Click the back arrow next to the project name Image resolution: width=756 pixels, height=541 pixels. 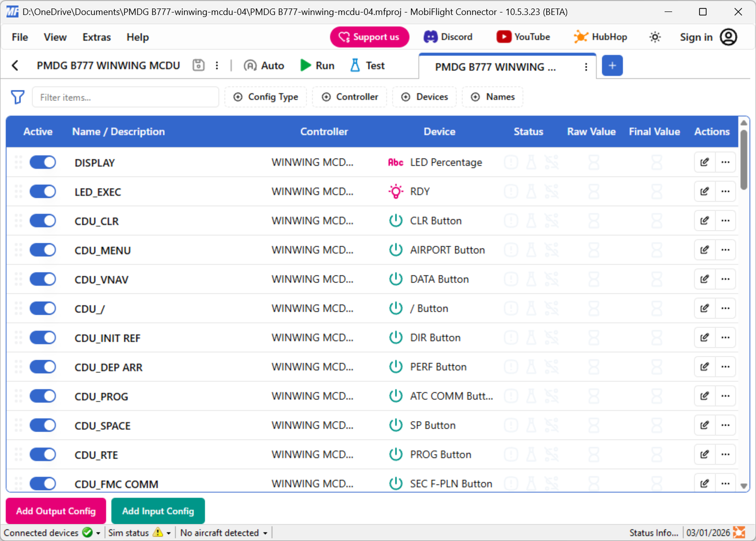click(x=15, y=65)
